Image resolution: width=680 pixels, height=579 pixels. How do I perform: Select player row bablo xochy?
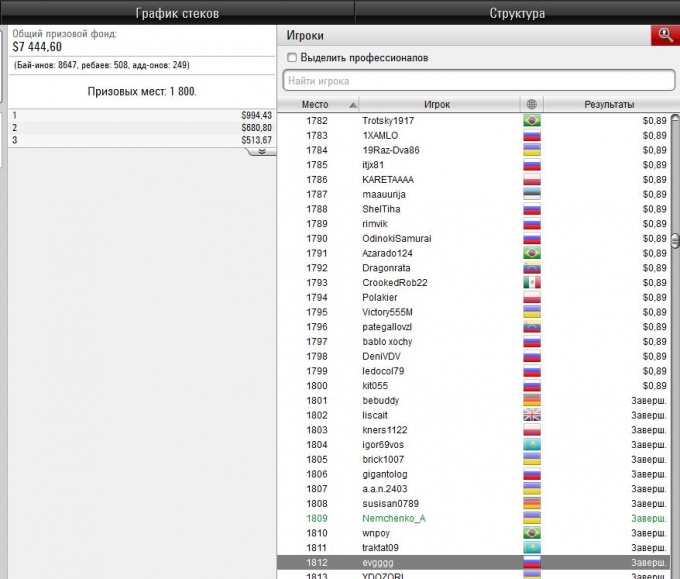pyautogui.click(x=474, y=342)
